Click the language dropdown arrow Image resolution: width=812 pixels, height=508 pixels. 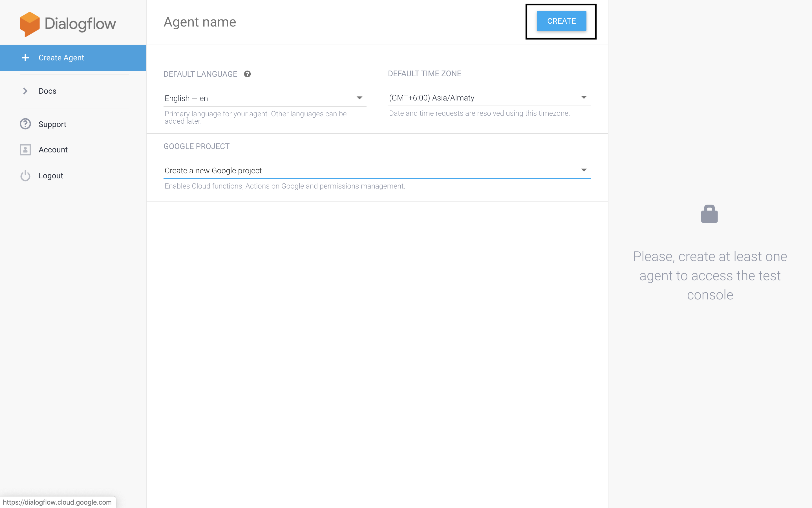coord(359,98)
